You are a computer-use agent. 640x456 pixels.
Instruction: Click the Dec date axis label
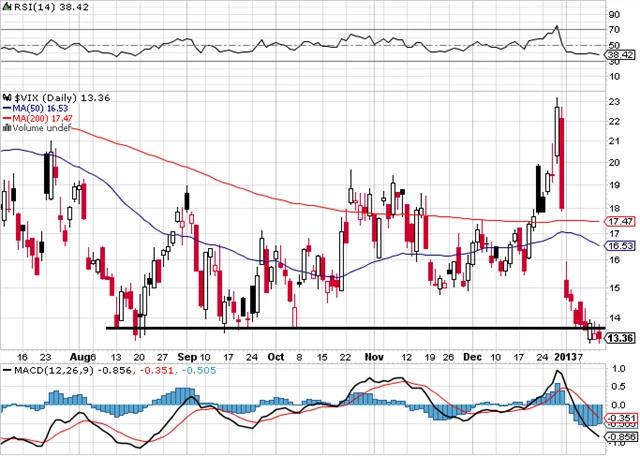click(x=469, y=356)
